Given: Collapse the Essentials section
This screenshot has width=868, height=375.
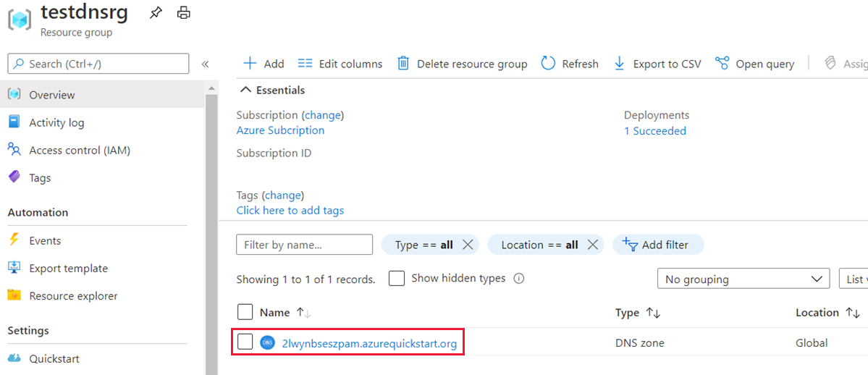Looking at the screenshot, I should 246,90.
